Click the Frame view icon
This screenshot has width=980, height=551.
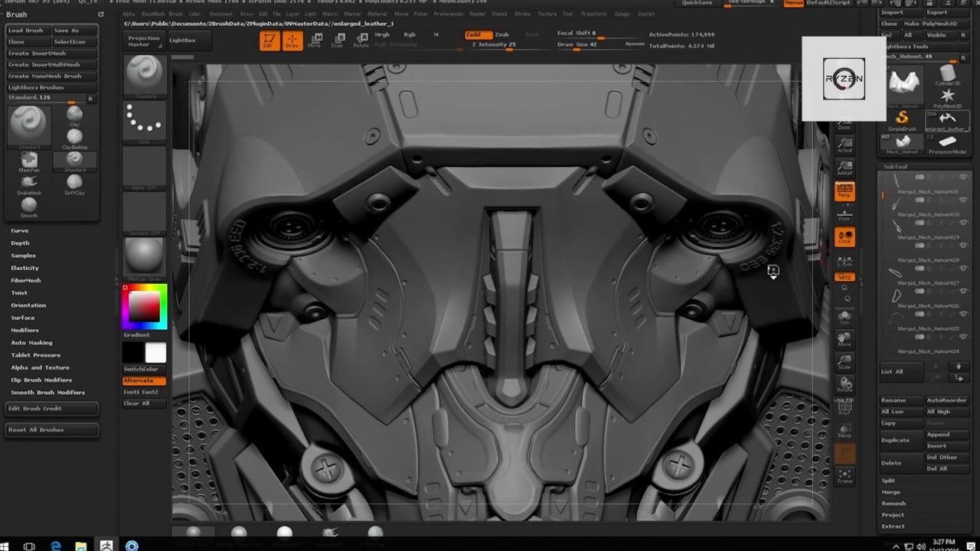(x=844, y=477)
